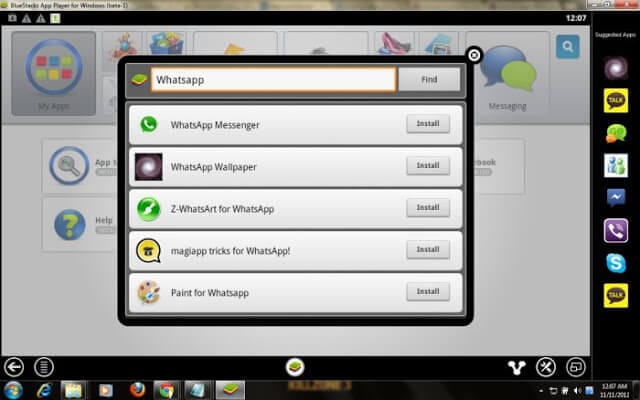
Task: Open bottom KakaoTalk suggested app
Action: [x=616, y=296]
